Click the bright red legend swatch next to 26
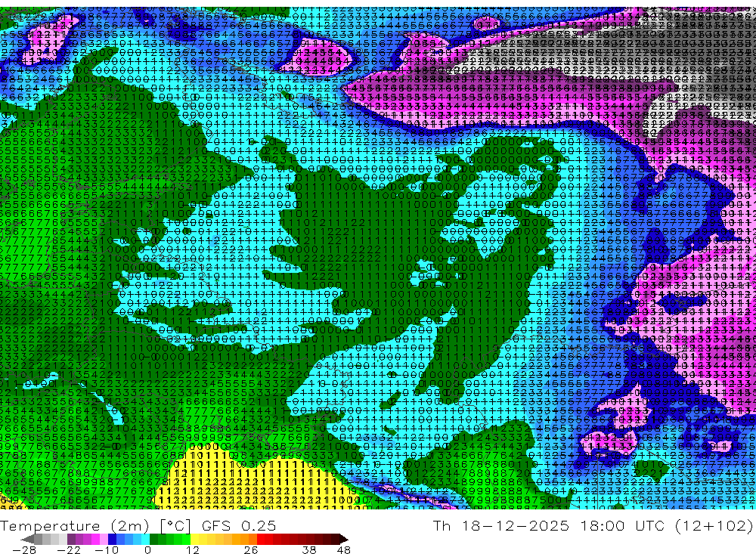The width and height of the screenshot is (756, 554). click(261, 539)
